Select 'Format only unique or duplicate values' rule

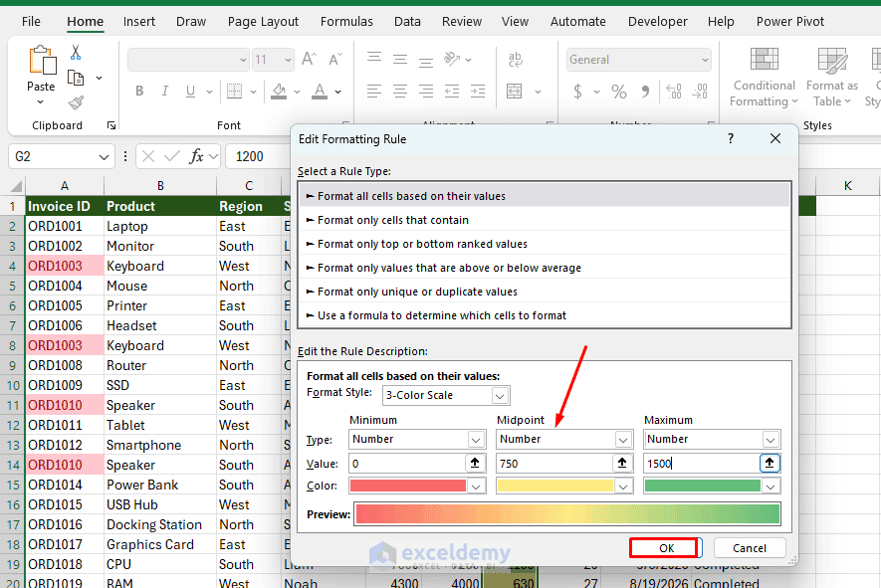(545, 292)
